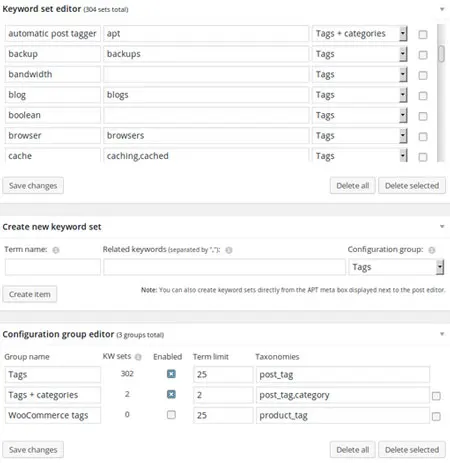Select the Tags + categories group checkbox for deletion
Image resolution: width=450 pixels, height=463 pixels.
point(436,396)
